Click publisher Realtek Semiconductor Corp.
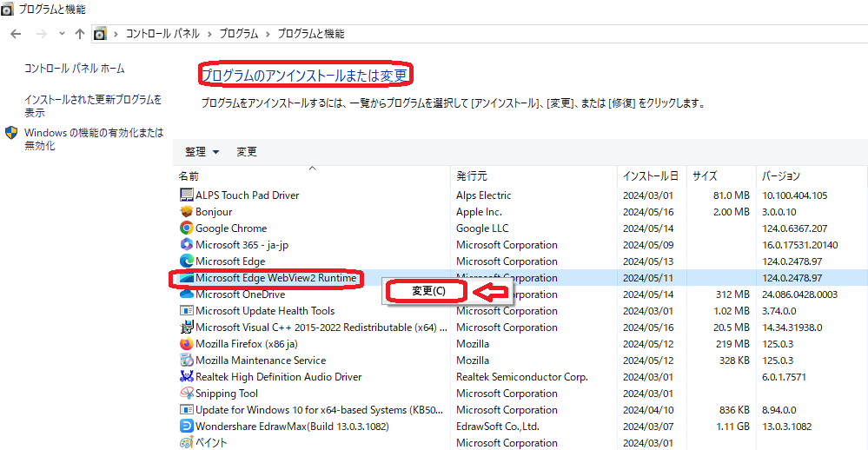Image resolution: width=868 pixels, height=450 pixels. [x=522, y=376]
